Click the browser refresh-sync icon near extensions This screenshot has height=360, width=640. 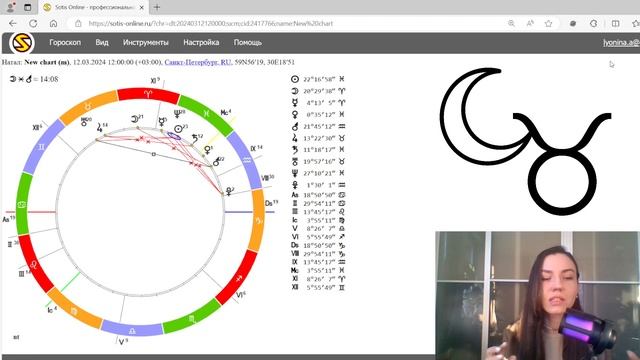point(593,23)
